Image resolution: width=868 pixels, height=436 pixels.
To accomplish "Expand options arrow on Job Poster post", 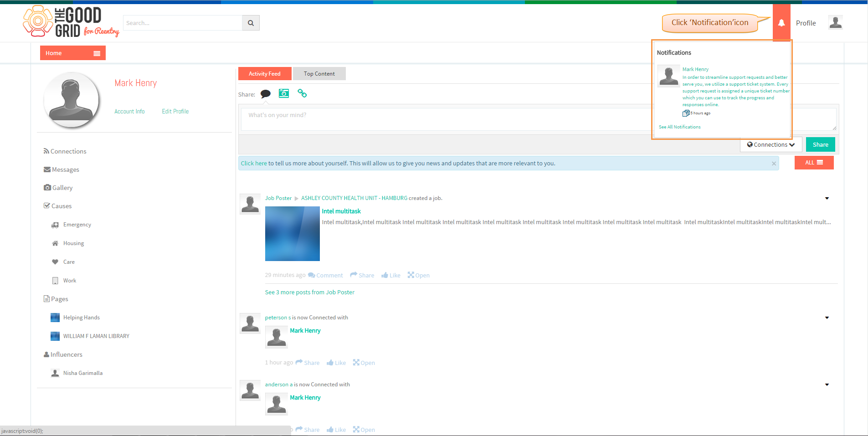I will pyautogui.click(x=827, y=198).
